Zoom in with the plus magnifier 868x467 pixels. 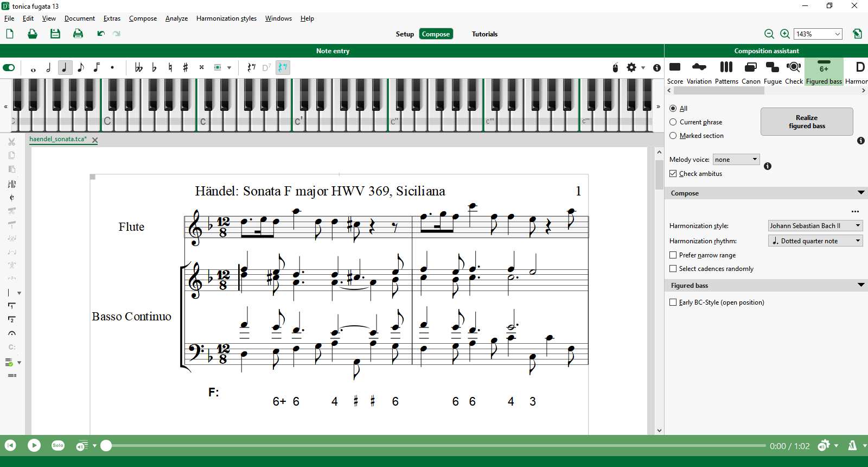coord(785,34)
